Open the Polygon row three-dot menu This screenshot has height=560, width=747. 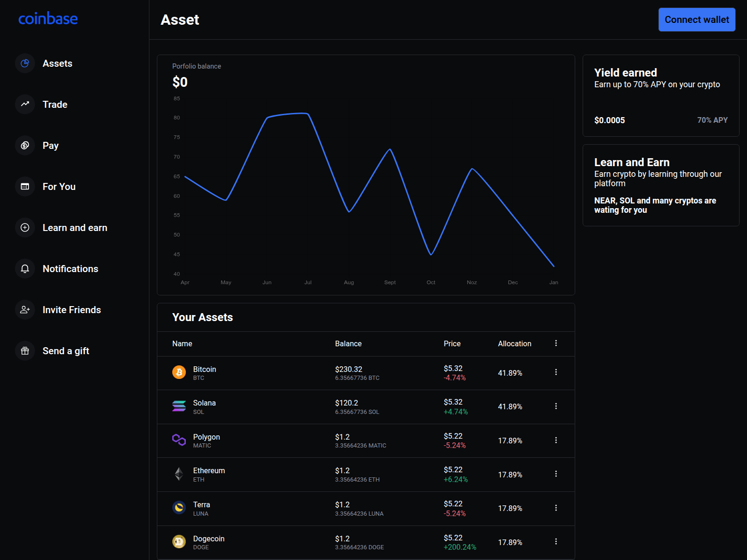[556, 441]
